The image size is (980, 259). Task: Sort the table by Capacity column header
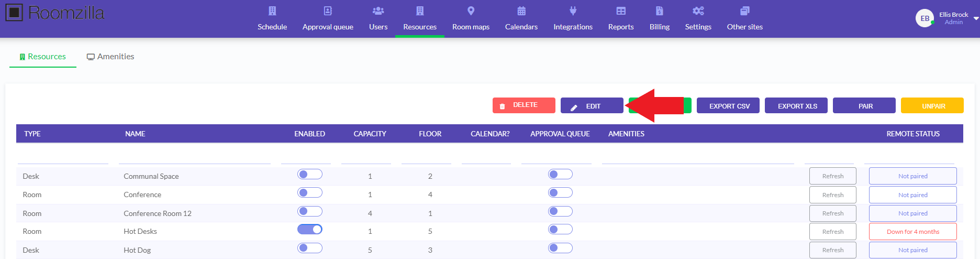[370, 134]
